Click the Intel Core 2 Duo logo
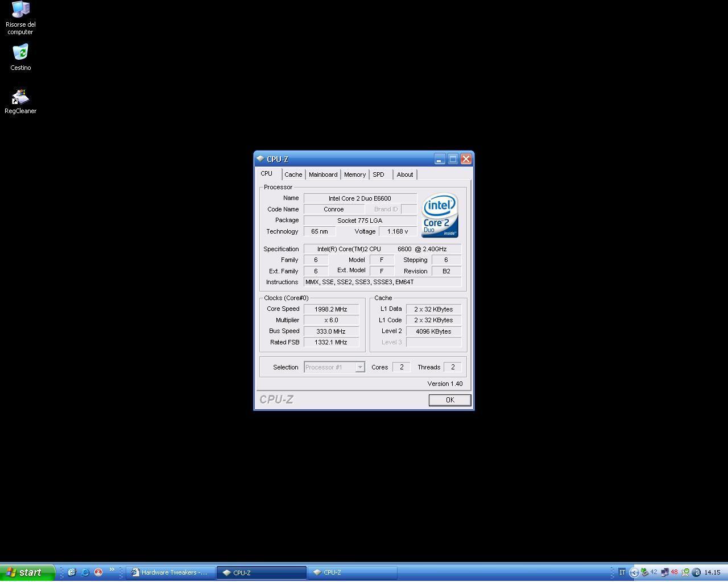 [x=440, y=215]
